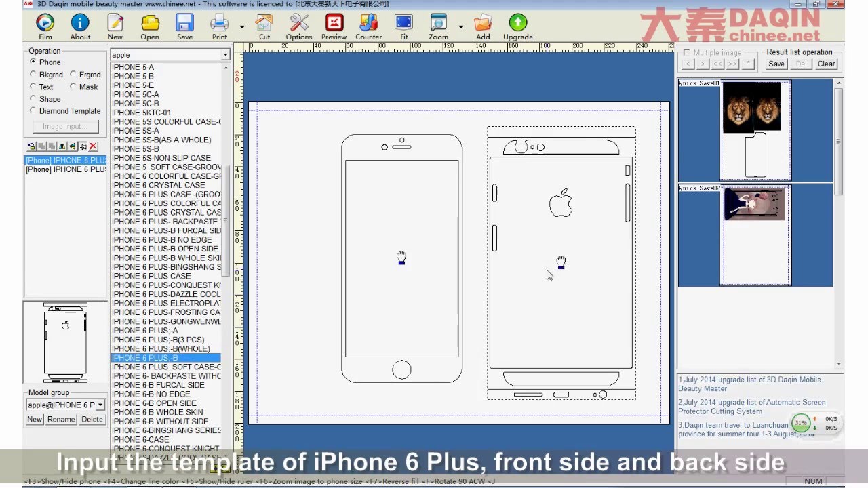Click the Delete model group button
Image resolution: width=868 pixels, height=488 pixels.
click(x=92, y=419)
